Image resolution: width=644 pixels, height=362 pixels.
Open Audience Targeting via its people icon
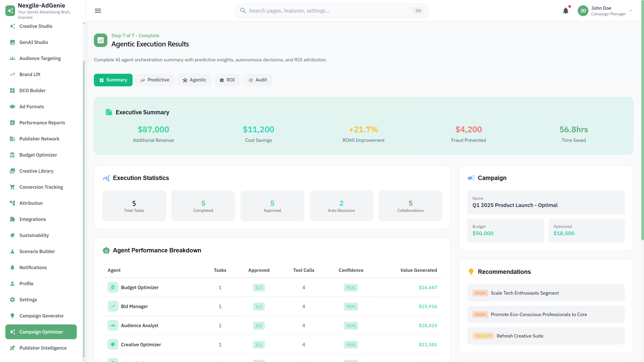point(13,58)
